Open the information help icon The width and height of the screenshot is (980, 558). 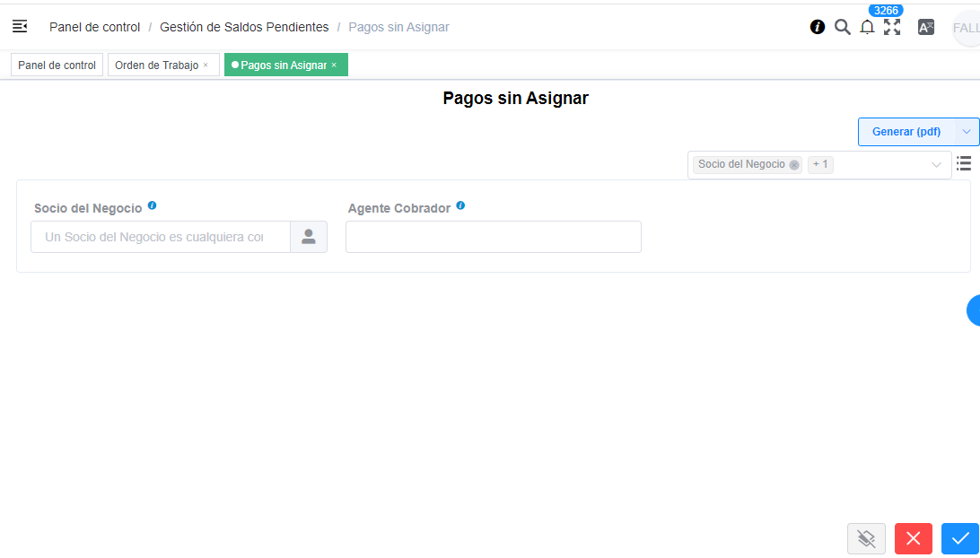click(817, 27)
